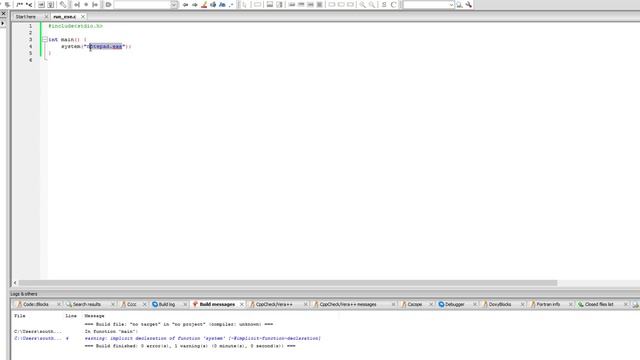Click the 'In function main' message row

pos(111,331)
